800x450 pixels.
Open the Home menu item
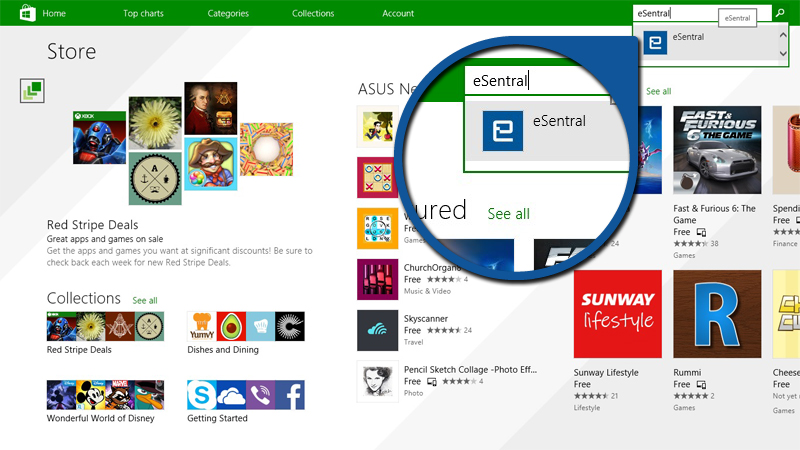click(54, 13)
